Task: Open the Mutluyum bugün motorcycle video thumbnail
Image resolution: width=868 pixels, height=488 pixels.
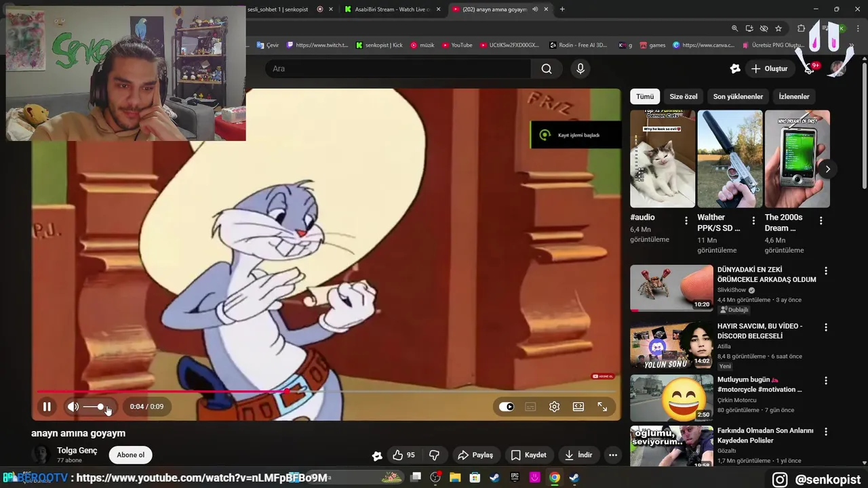Action: coord(671,398)
